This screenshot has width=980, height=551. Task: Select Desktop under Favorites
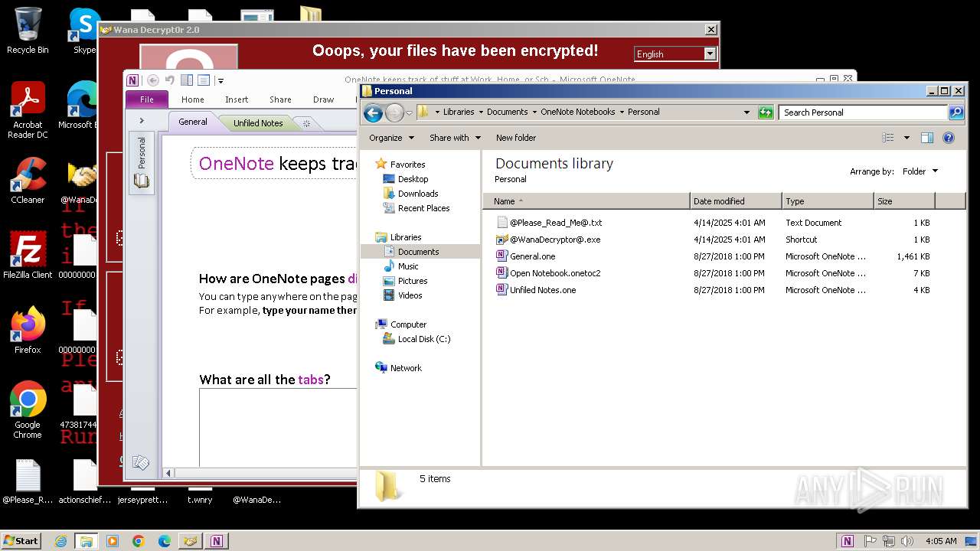413,179
